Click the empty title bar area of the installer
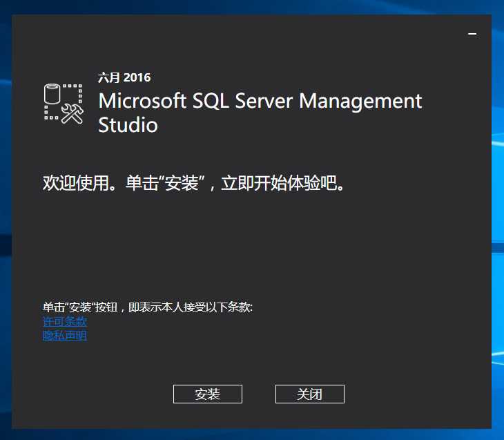The width and height of the screenshot is (504, 440). [x=242, y=31]
